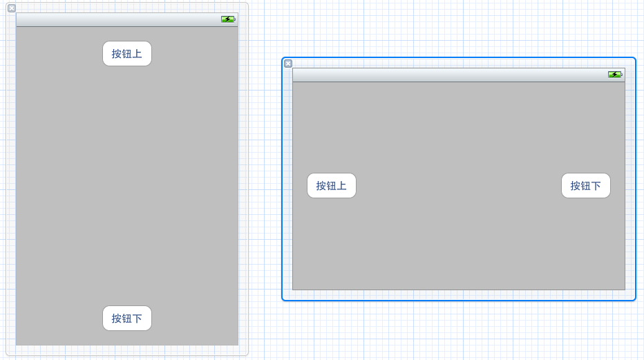Close the portrait view canvas

click(x=12, y=8)
